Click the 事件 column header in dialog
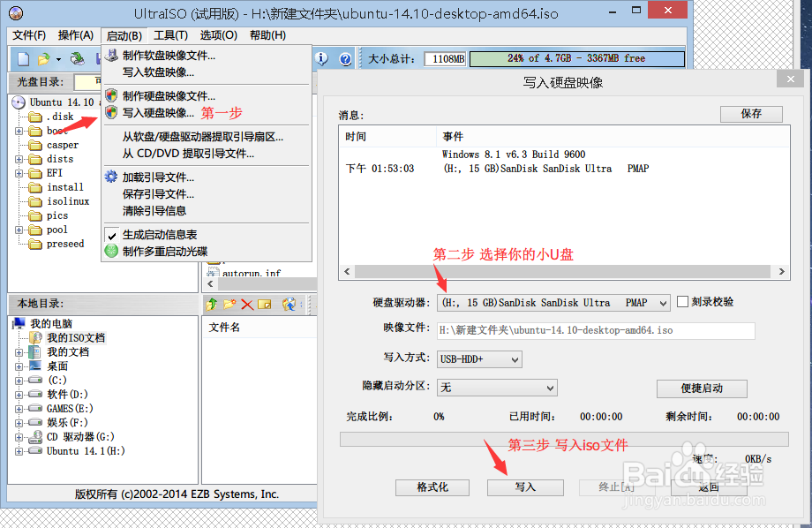 453,137
